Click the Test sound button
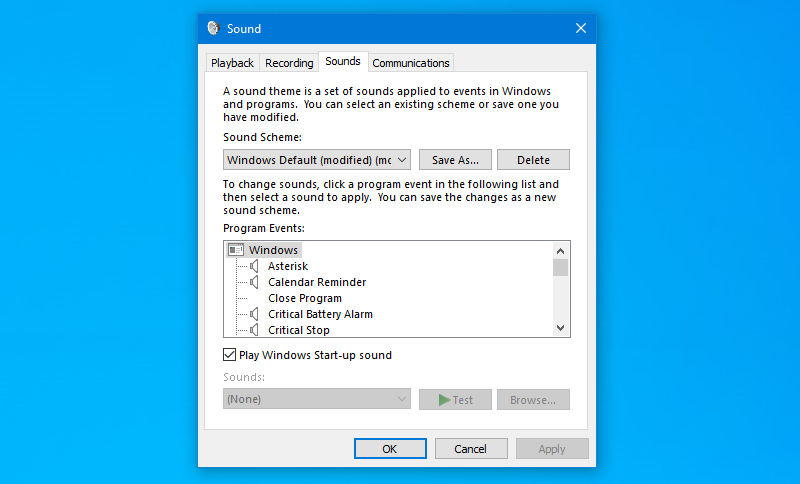Image resolution: width=800 pixels, height=484 pixels. tap(455, 399)
